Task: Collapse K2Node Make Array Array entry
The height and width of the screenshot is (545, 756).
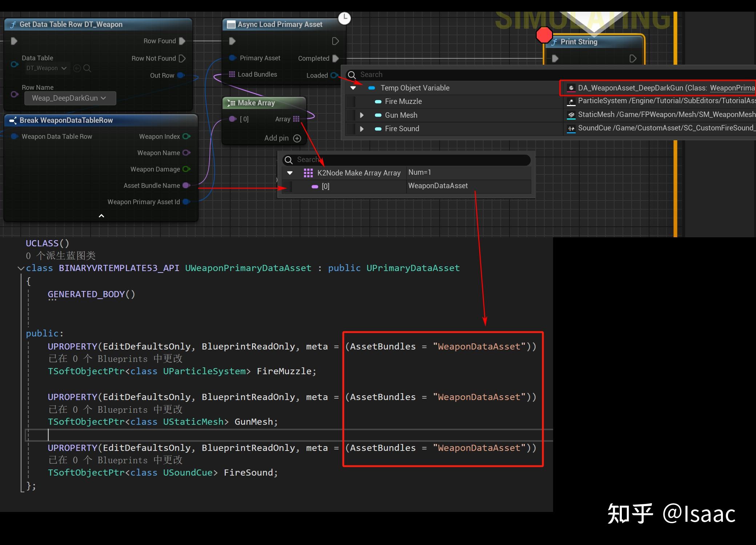Action: (x=290, y=173)
